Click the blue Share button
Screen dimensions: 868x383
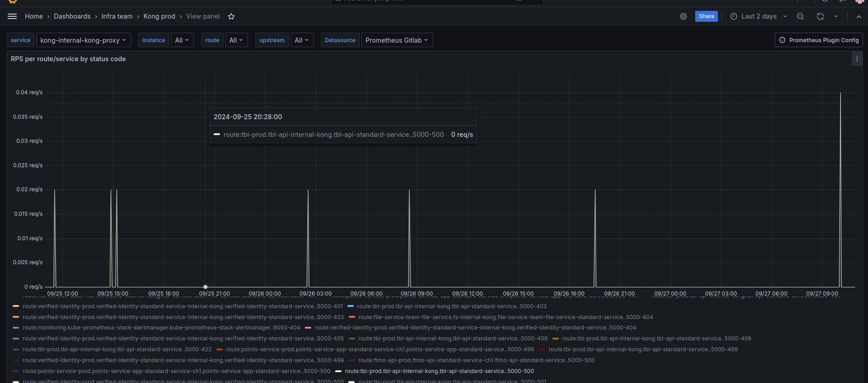706,16
